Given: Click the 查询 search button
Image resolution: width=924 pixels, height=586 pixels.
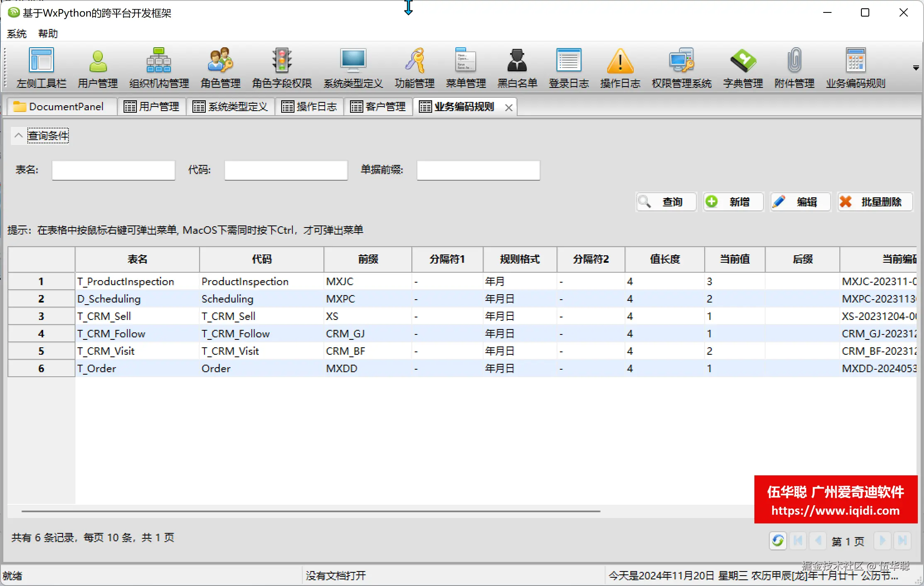Looking at the screenshot, I should click(x=666, y=202).
